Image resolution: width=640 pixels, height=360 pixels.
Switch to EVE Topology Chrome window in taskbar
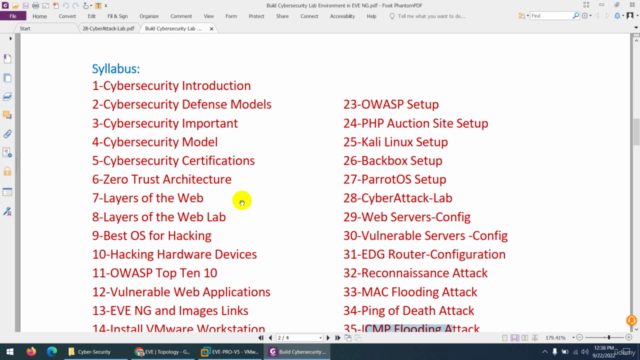tap(162, 351)
